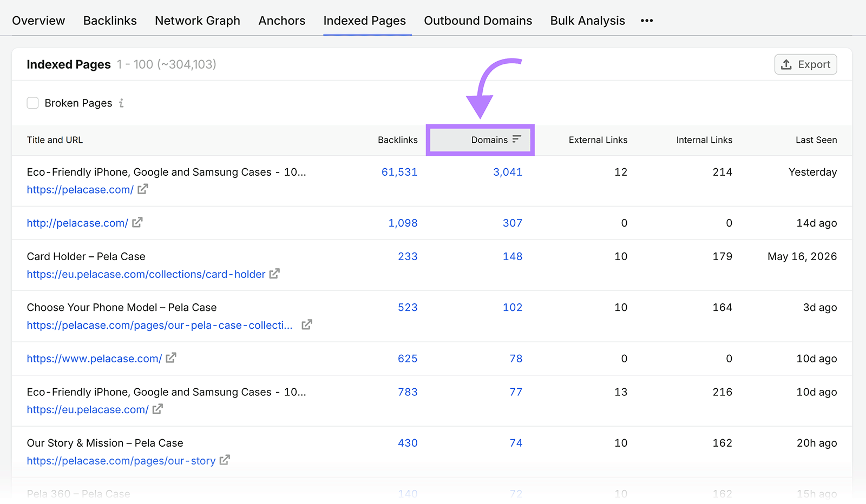Select 'Choose Your Phone Model – Pela Case' title

click(122, 307)
